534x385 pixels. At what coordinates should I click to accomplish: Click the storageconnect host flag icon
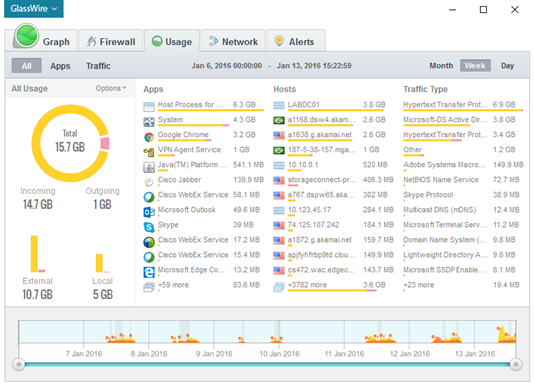point(279,180)
